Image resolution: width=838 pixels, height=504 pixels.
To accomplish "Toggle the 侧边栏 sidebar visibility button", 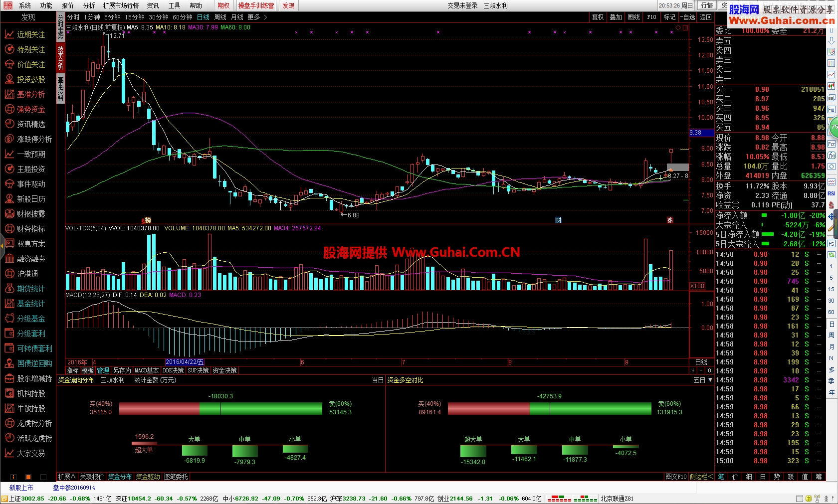I will point(701,477).
